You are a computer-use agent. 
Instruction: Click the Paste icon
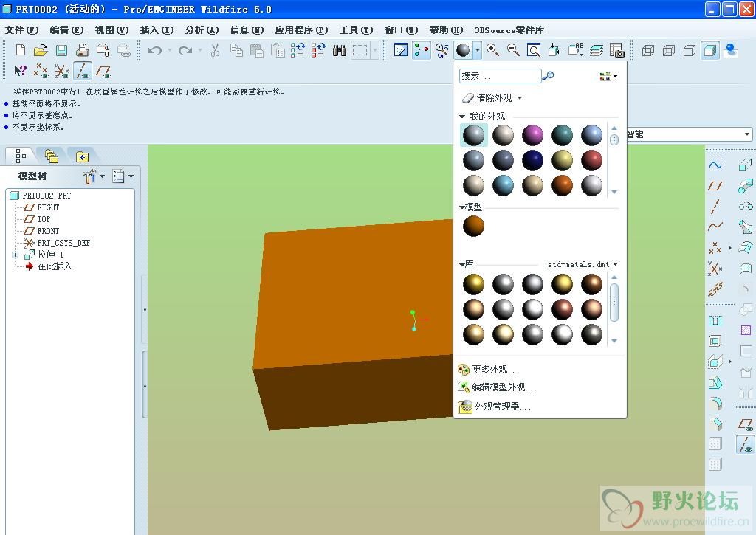pos(256,50)
